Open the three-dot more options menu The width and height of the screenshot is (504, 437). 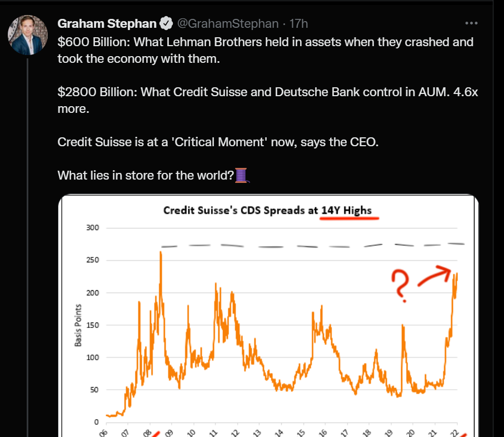(x=471, y=23)
